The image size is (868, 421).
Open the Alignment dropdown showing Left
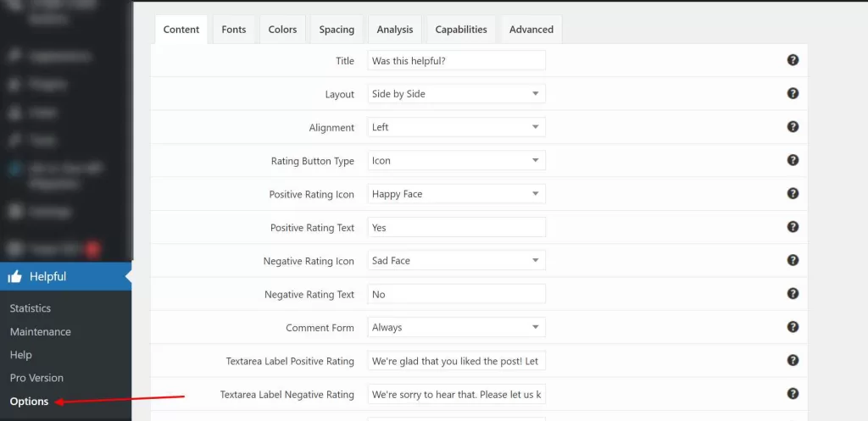pyautogui.click(x=456, y=127)
